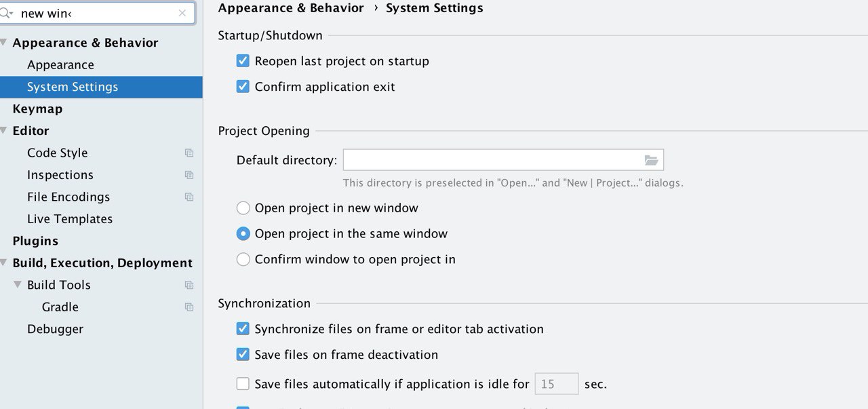Click the Inspections project-level icon
Screen dimensions: 868x409
click(189, 175)
